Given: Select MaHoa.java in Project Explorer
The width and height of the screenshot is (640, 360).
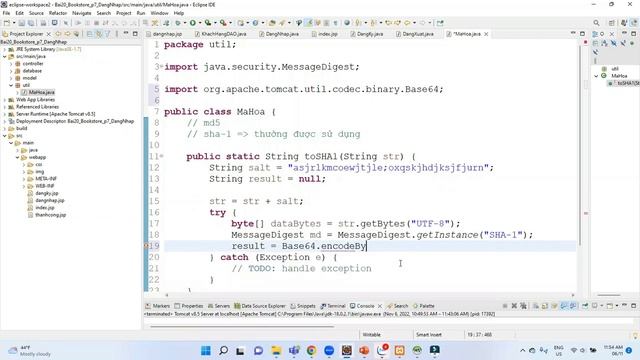Looking at the screenshot, I should [38, 93].
